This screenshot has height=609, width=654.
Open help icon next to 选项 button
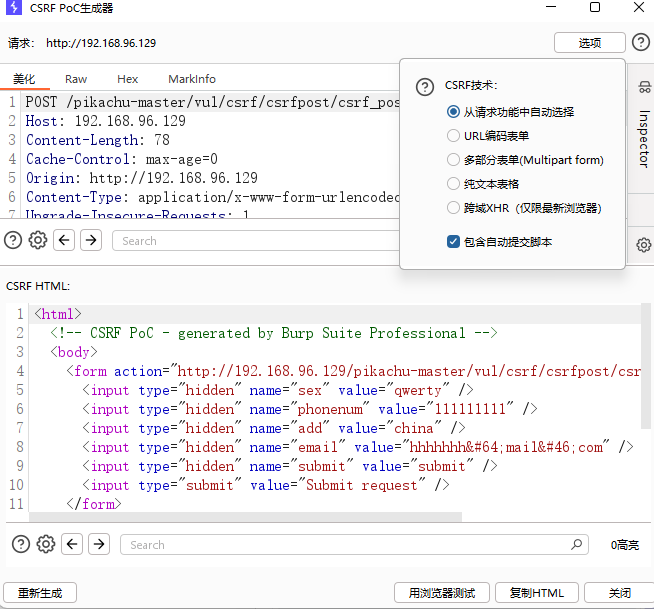pos(641,42)
